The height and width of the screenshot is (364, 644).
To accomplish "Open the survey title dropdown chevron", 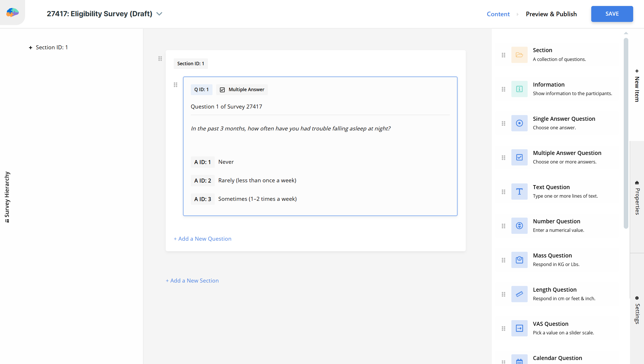I will 159,14.
